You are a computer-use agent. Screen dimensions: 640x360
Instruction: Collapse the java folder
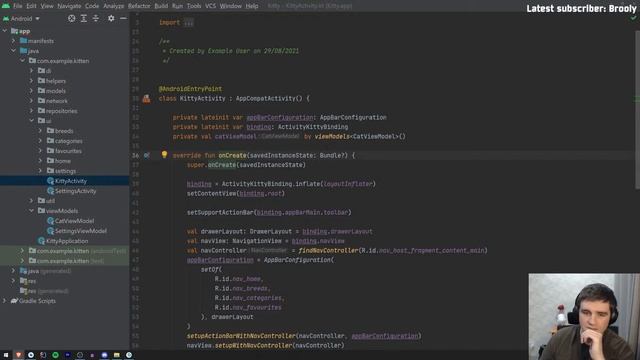pos(13,51)
